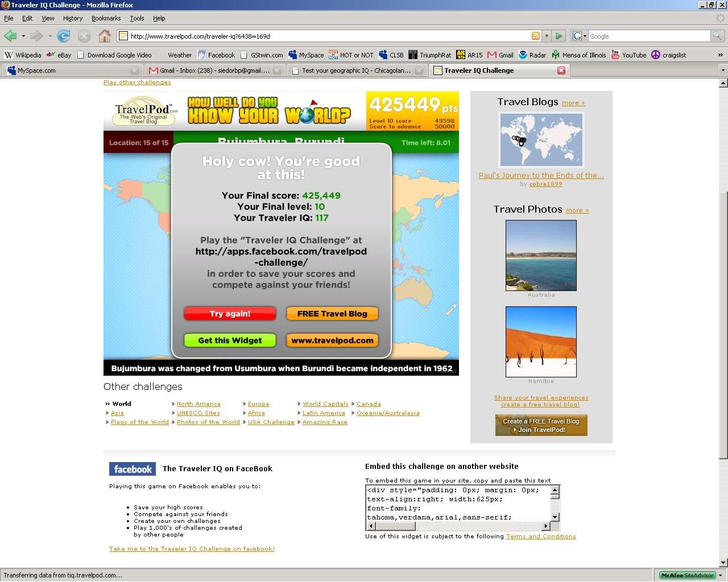The image size is (728, 582).
Task: Click the search magnifier icon
Action: 718,36
